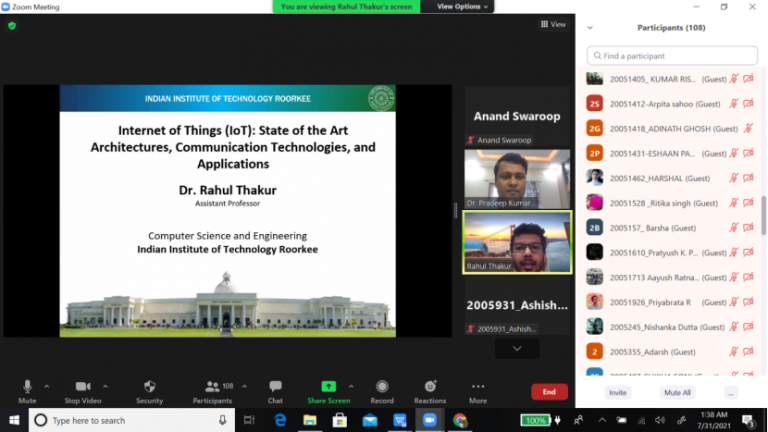This screenshot has height=432, width=768.
Task: Open the View layout menu
Action: pos(553,24)
